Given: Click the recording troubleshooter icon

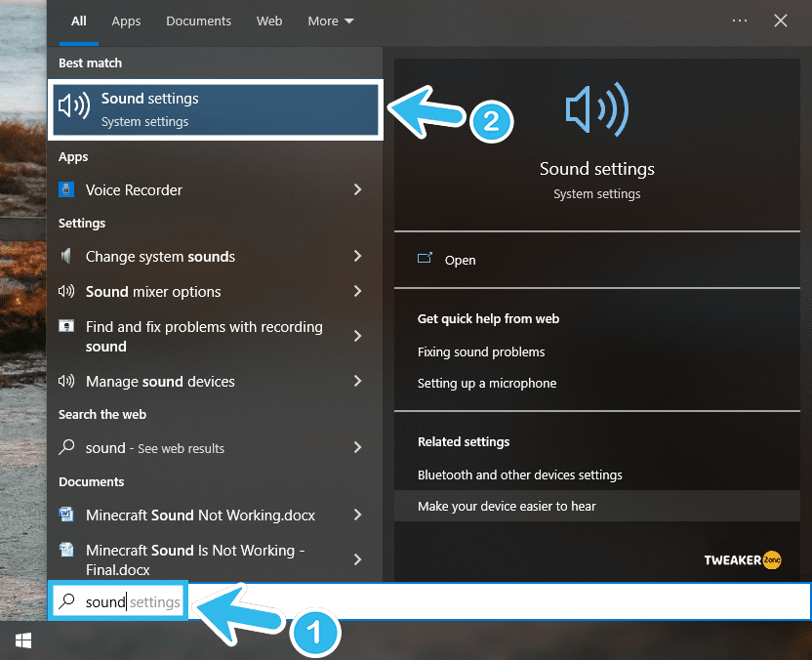Looking at the screenshot, I should coord(66,326).
